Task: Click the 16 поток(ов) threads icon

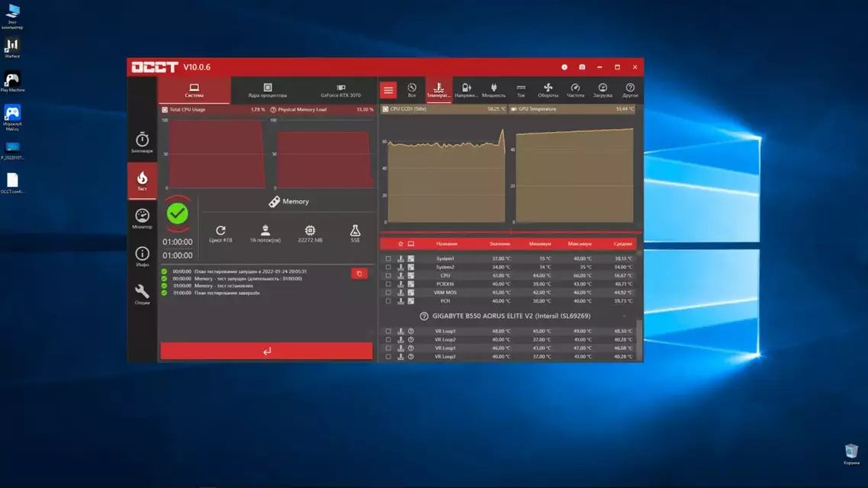Action: pyautogui.click(x=265, y=230)
